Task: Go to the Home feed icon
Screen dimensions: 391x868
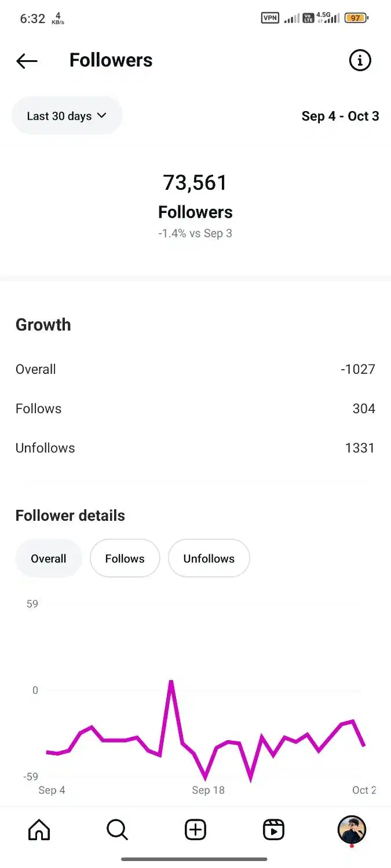Action: (39, 830)
